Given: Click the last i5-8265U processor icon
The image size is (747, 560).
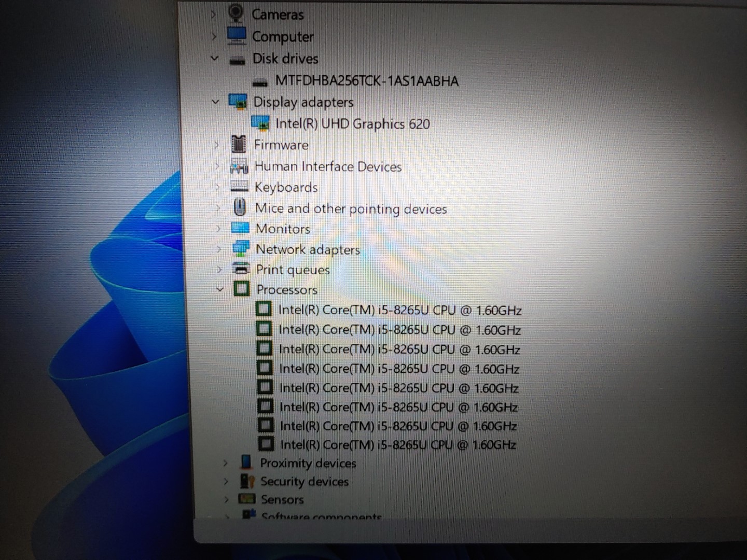Looking at the screenshot, I should pyautogui.click(x=266, y=444).
